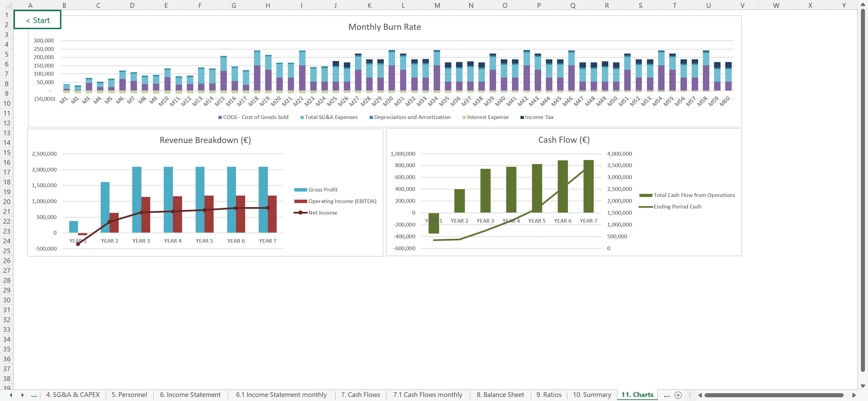This screenshot has width=868, height=401.
Task: Open the 7.1 Cash Flows monthly tab
Action: (x=428, y=395)
